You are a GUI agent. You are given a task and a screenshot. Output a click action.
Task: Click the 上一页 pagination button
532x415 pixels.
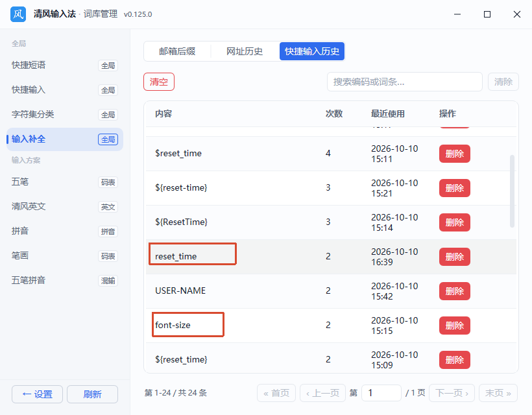[322, 393]
